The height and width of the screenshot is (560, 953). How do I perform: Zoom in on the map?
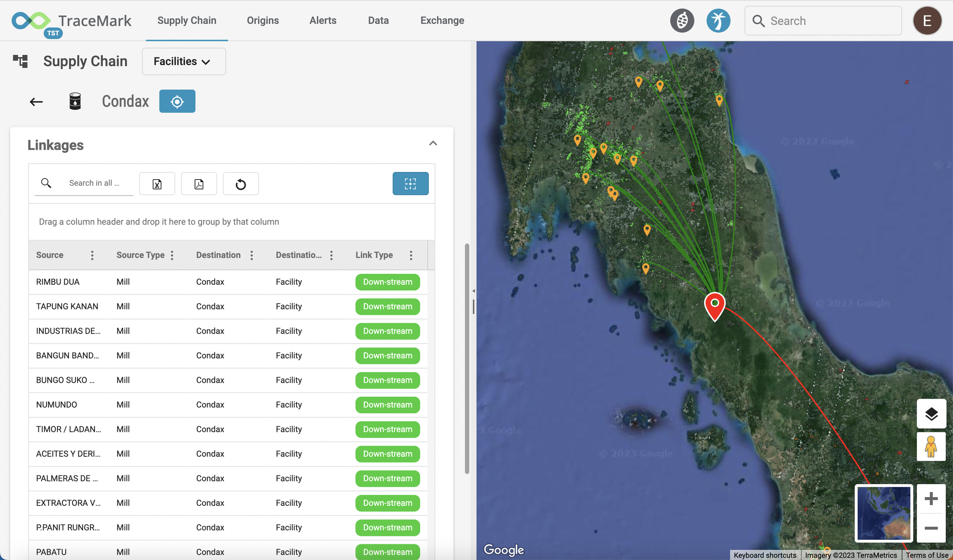click(x=931, y=499)
